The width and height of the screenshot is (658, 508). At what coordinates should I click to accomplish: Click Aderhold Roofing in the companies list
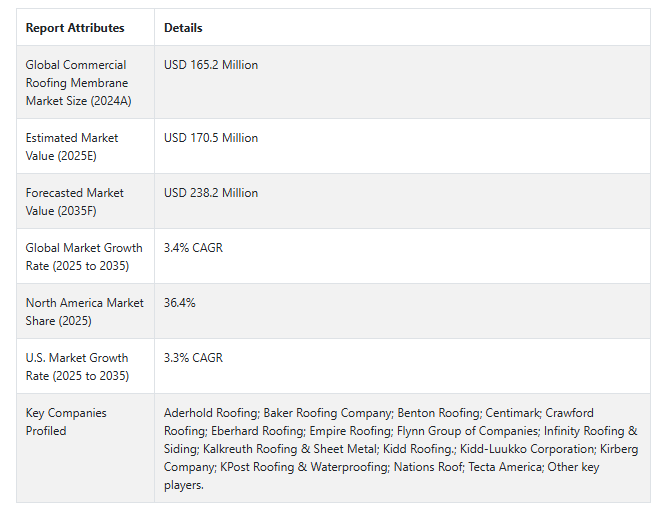pos(211,413)
